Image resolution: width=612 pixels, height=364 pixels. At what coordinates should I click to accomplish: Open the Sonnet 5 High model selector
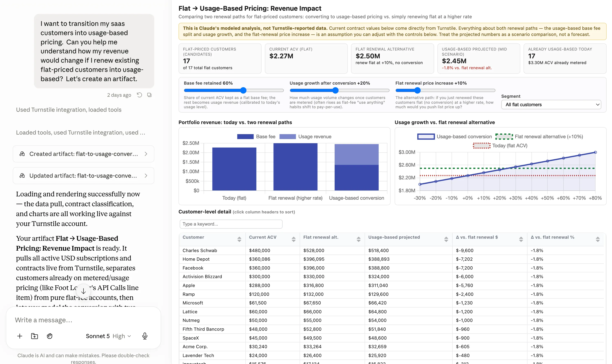[108, 336]
